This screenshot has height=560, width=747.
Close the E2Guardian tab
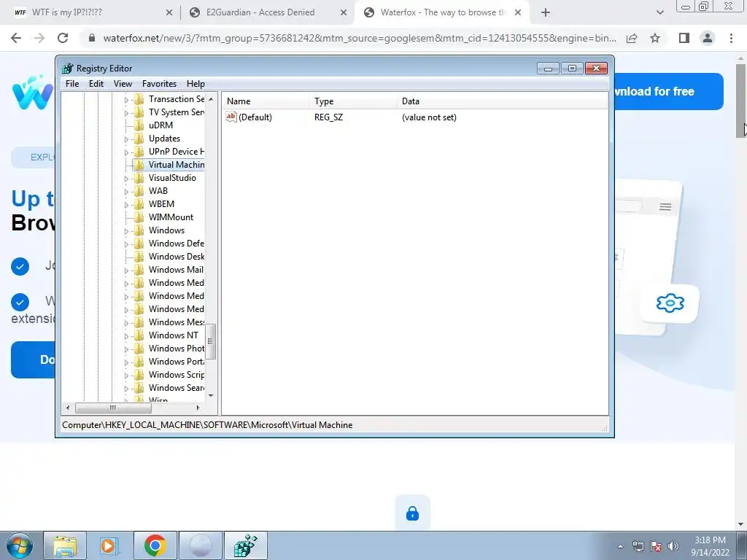pos(344,13)
